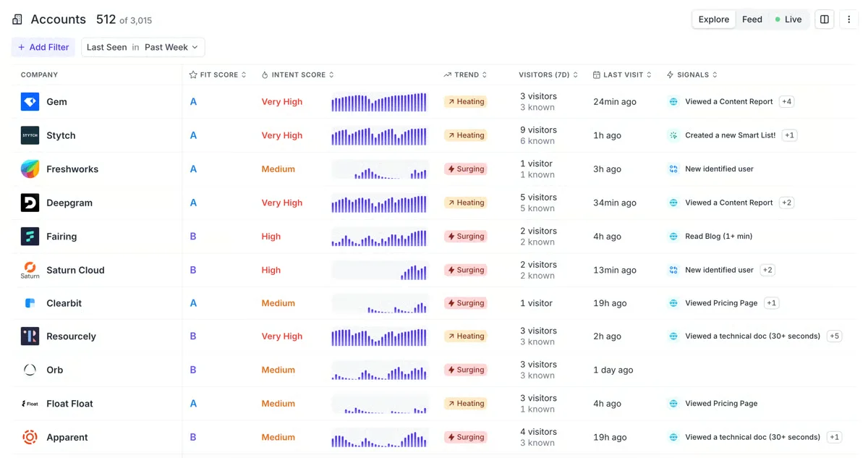The image size is (868, 458).
Task: Click the Resourcely company logo
Action: click(30, 336)
